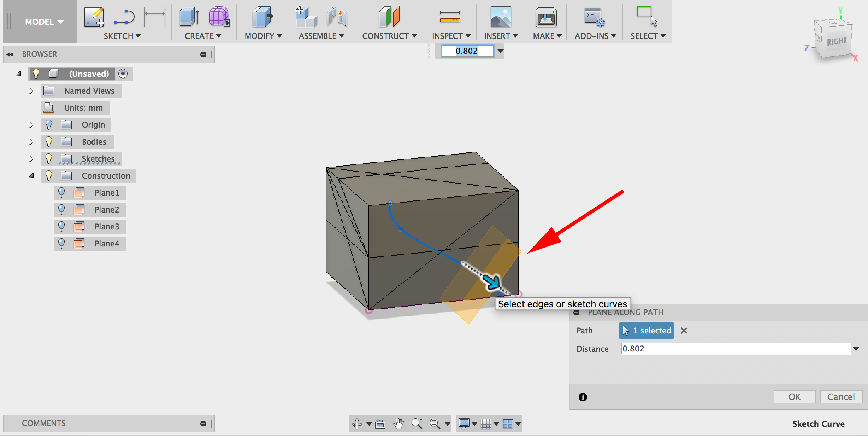Collapse the Browser panel arrows
868x436 pixels.
tap(10, 54)
